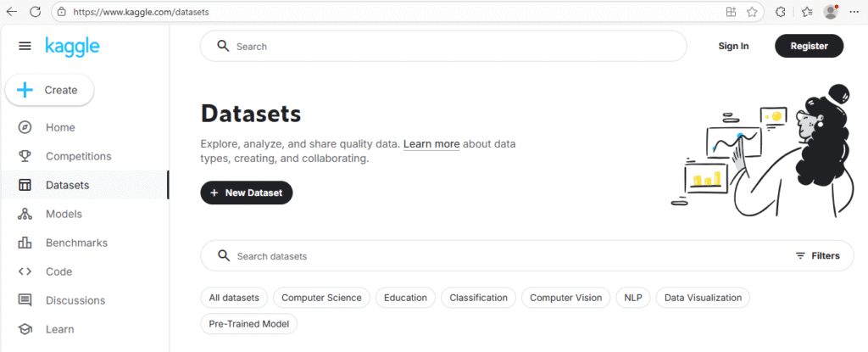Click the Learn graduation cap icon

pyautogui.click(x=25, y=329)
